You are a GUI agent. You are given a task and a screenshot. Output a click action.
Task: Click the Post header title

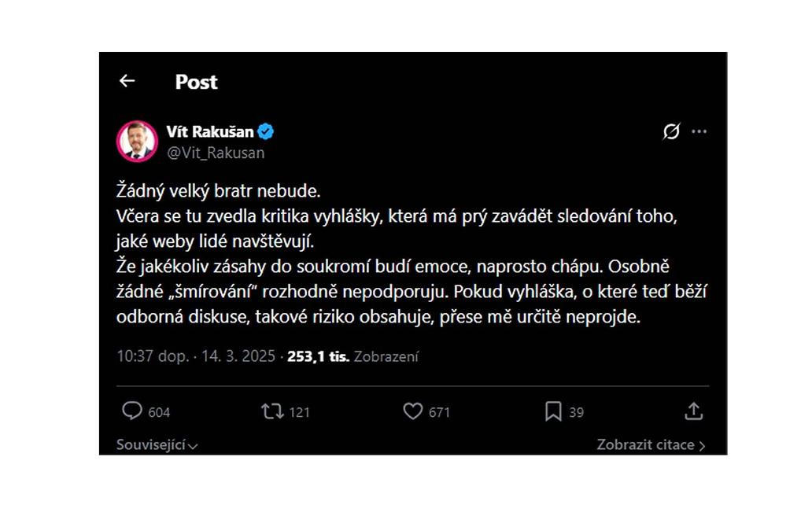195,81
